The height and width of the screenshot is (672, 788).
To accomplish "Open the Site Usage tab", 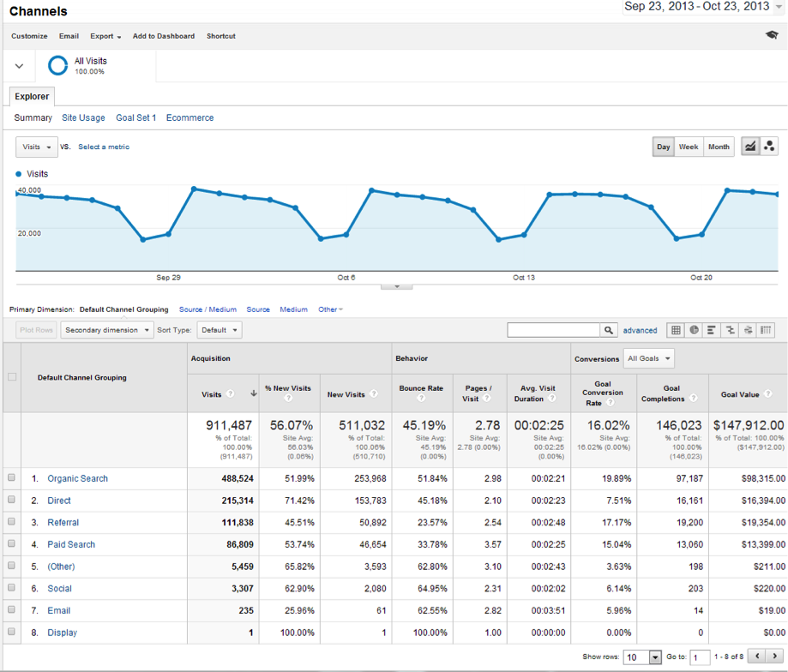I will [x=83, y=117].
